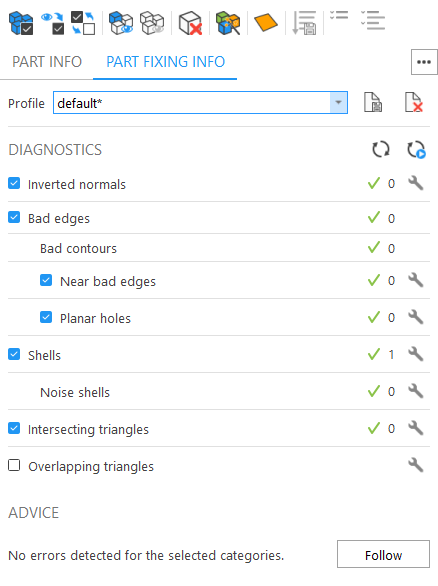Click the select all parts cube icon

tap(21, 23)
